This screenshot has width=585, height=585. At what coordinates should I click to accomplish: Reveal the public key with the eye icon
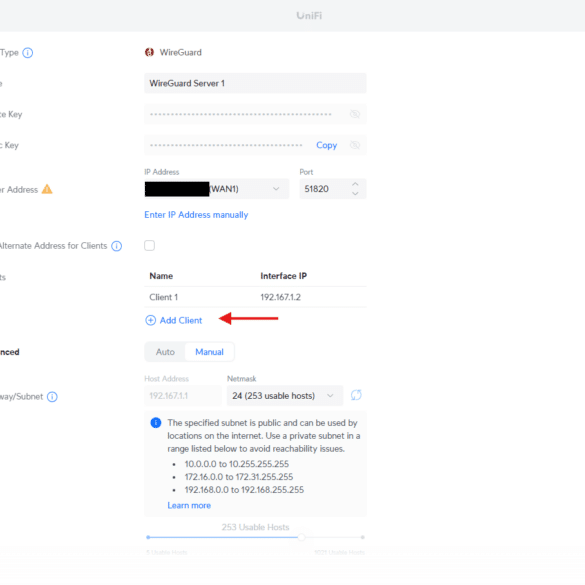[x=355, y=145]
